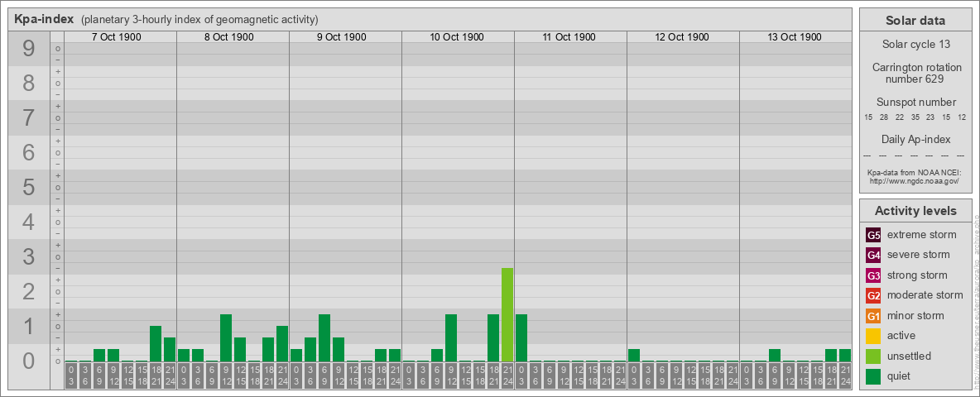Click the Kp scale number 9
The width and height of the screenshot is (980, 397).
pyautogui.click(x=29, y=49)
